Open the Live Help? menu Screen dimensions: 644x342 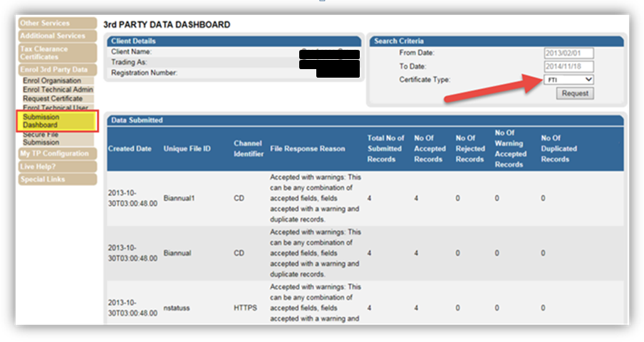tap(57, 167)
